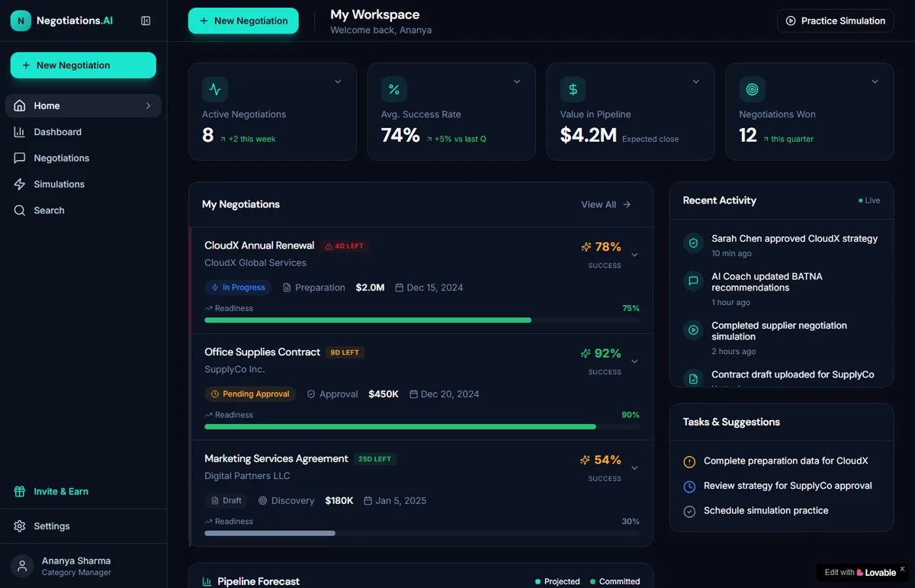Click 'Review strategy for SupplyCo approval' text
The image size is (915, 588).
788,486
